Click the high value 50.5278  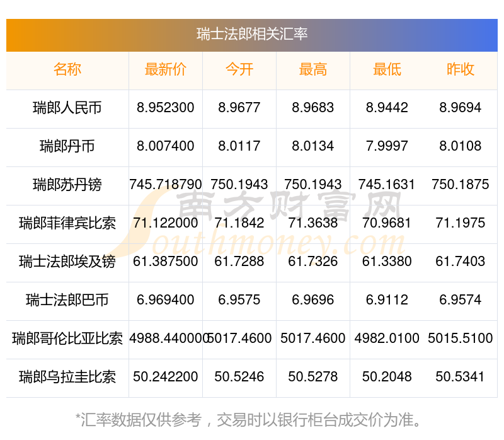(312, 376)
